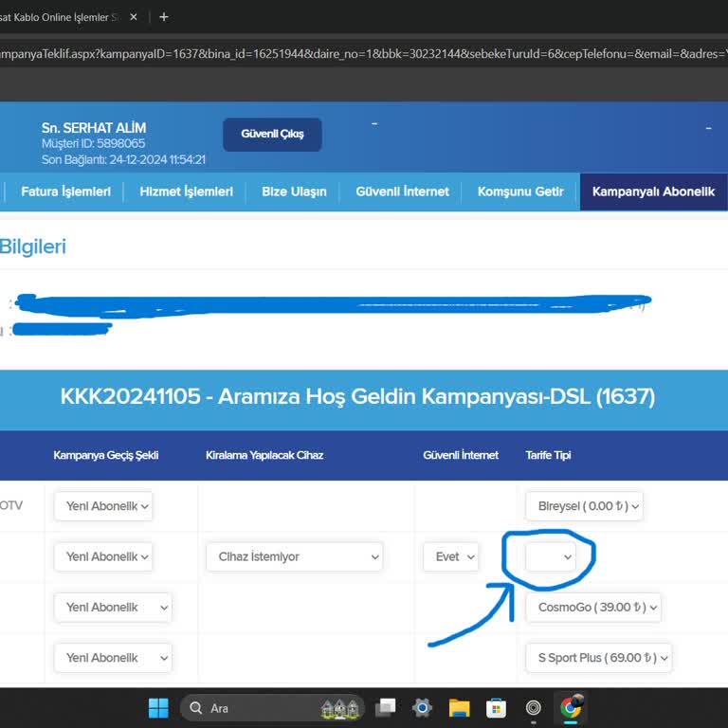The width and height of the screenshot is (728, 728).
Task: Switch to Google Chrome in the taskbar
Action: click(571, 707)
